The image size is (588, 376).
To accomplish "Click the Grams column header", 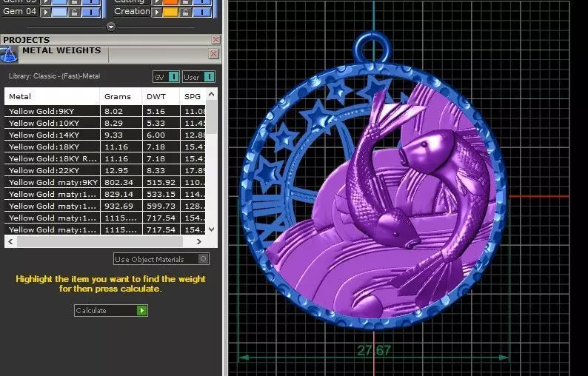I will (x=121, y=96).
